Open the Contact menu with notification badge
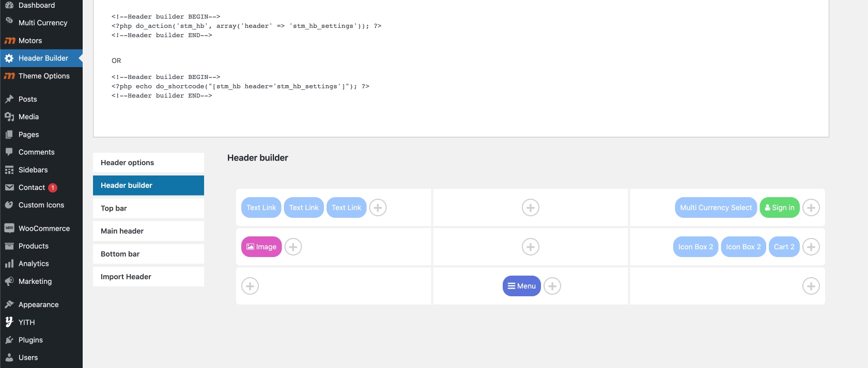868x368 pixels. [x=32, y=187]
